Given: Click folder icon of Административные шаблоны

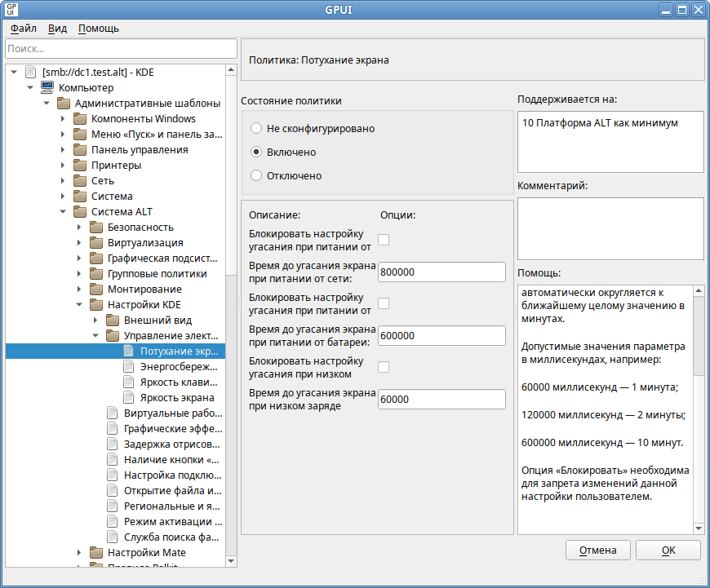Looking at the screenshot, I should pyautogui.click(x=64, y=104).
